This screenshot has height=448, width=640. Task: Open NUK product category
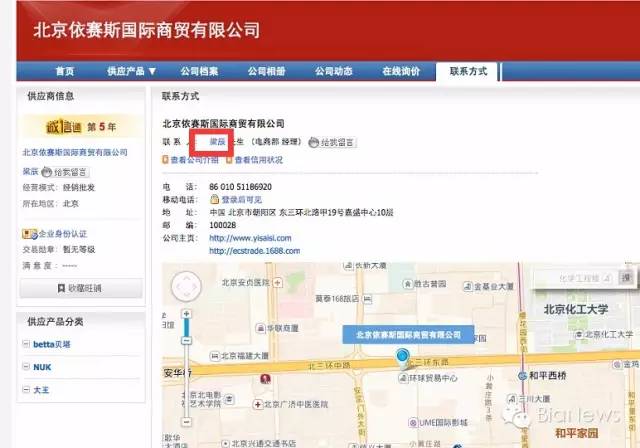(42, 367)
